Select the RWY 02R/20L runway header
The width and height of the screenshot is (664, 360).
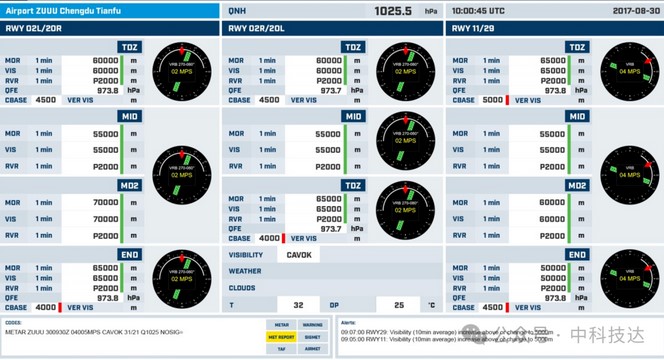point(332,28)
